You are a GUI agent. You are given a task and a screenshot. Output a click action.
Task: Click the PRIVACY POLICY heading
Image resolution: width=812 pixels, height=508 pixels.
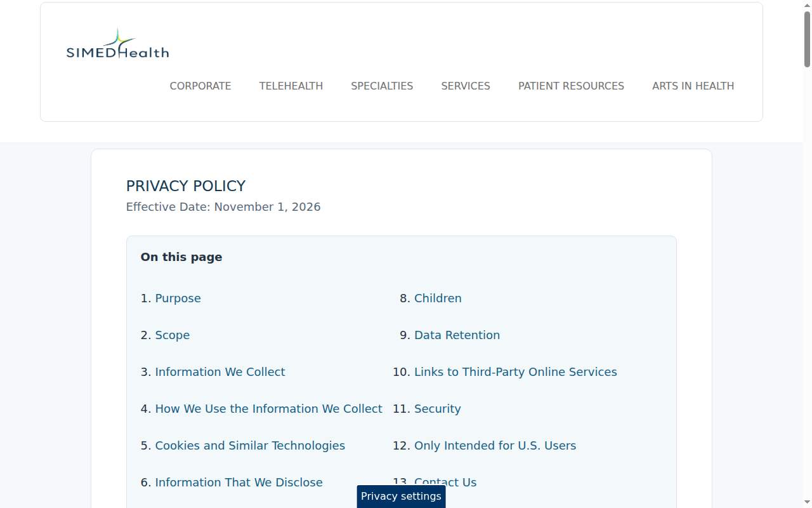(186, 186)
